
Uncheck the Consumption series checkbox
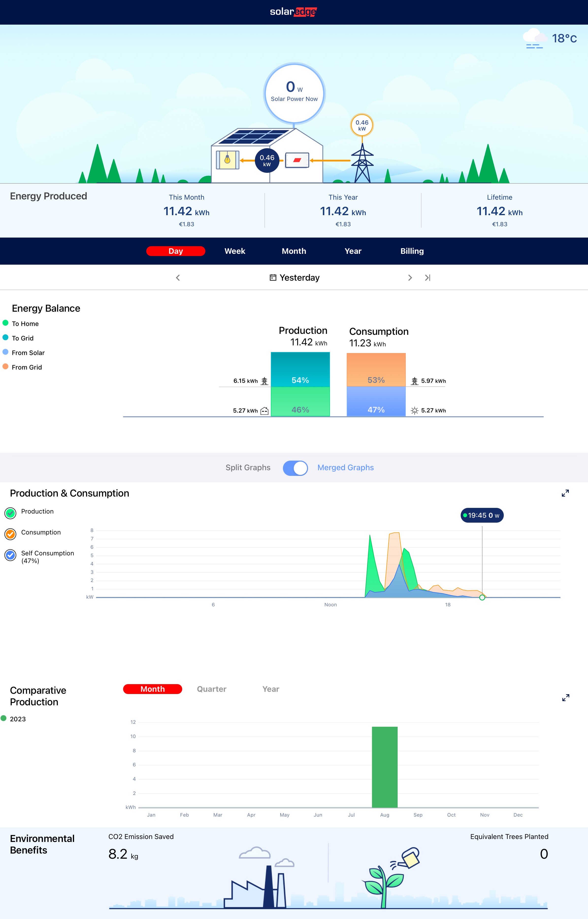[10, 534]
